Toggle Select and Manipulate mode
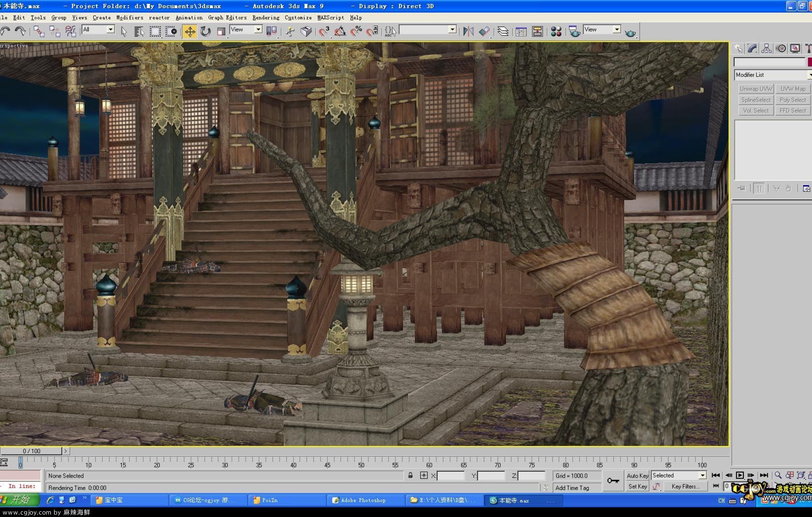The image size is (812, 517). click(290, 31)
